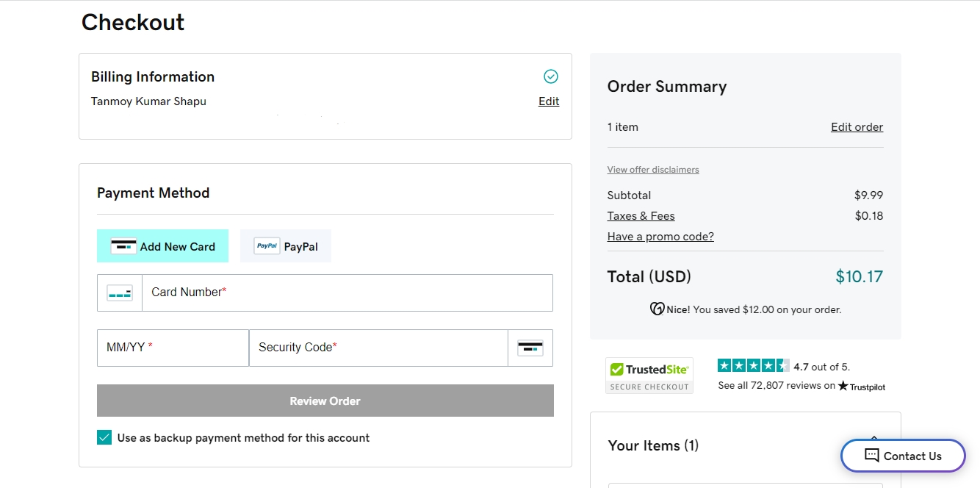Click the CVV card icon beside Security Code
Image resolution: width=980 pixels, height=488 pixels.
pyautogui.click(x=530, y=348)
